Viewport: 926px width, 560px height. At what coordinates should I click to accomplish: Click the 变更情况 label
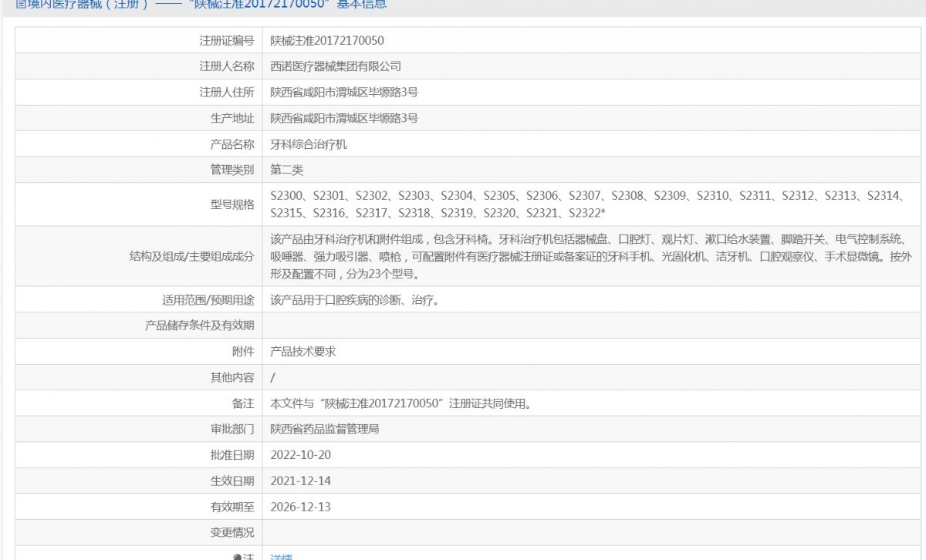coord(231,532)
